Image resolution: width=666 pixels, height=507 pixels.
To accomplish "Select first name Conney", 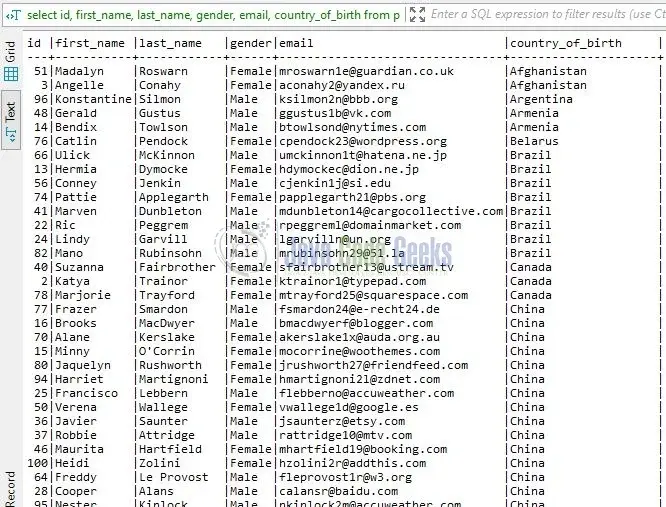I will [x=76, y=183].
